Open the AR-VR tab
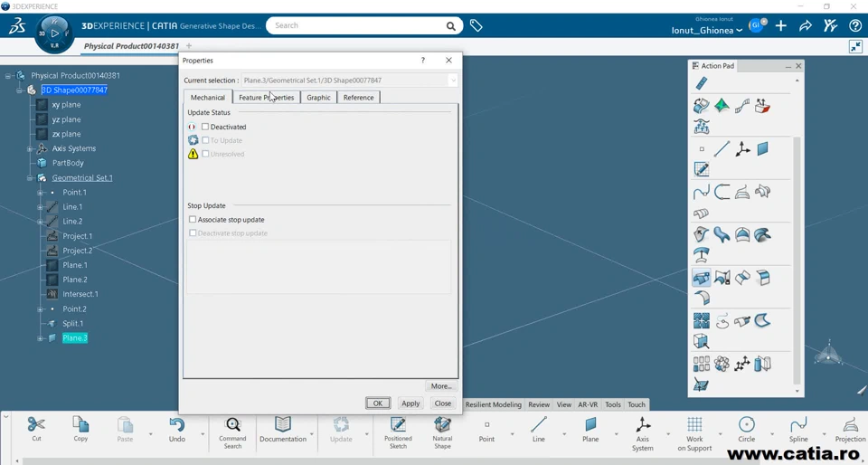This screenshot has width=868, height=465. click(x=588, y=404)
